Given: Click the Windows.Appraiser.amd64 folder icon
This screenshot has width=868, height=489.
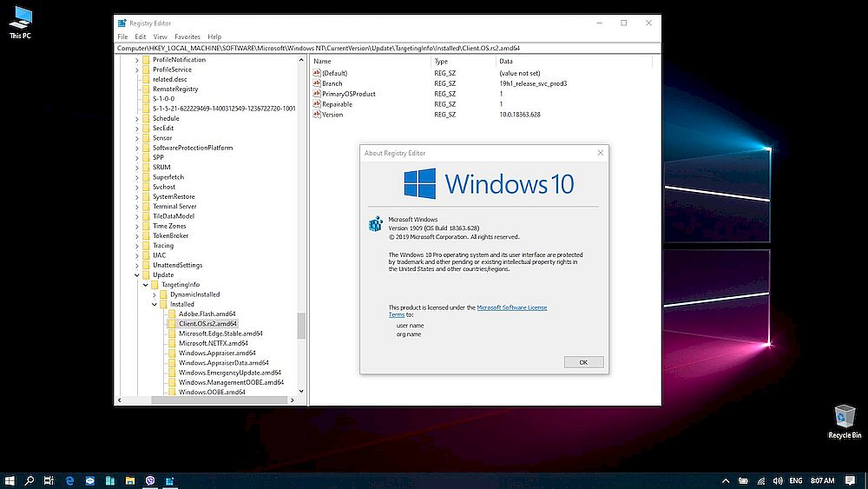Looking at the screenshot, I should [x=172, y=353].
